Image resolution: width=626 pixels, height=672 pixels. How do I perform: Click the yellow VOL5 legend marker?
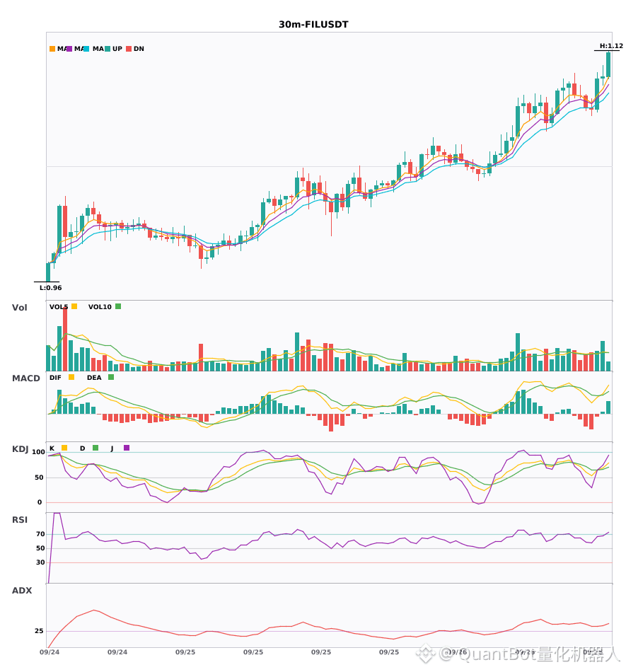coord(74,306)
